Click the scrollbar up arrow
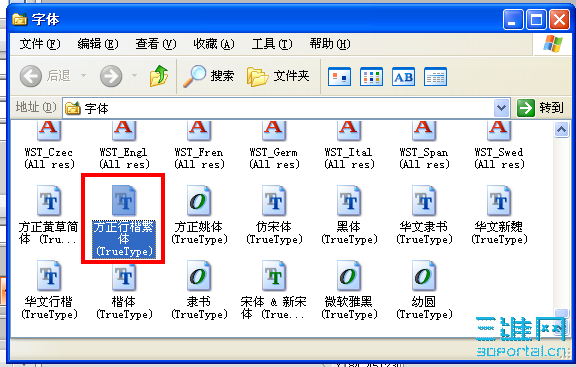Screen dimensions: 576x367 coord(561,129)
